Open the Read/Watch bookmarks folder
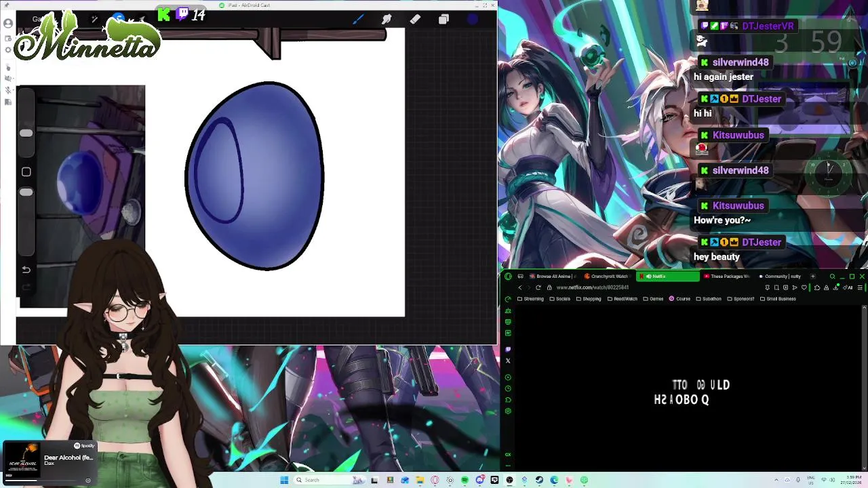Viewport: 868px width, 488px height. click(x=623, y=299)
